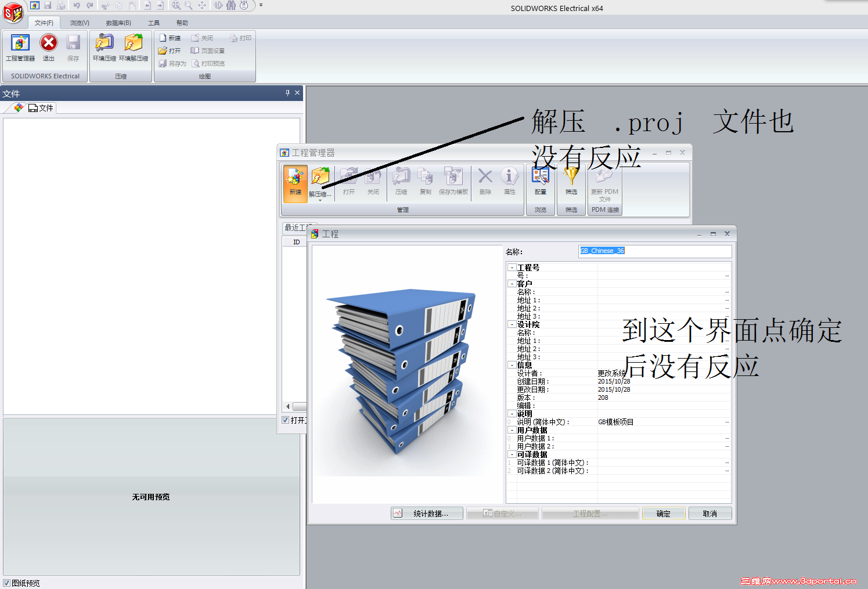The height and width of the screenshot is (589, 868).
Task: Click the undo arrow in quick access toolbar
Action: [x=76, y=5]
